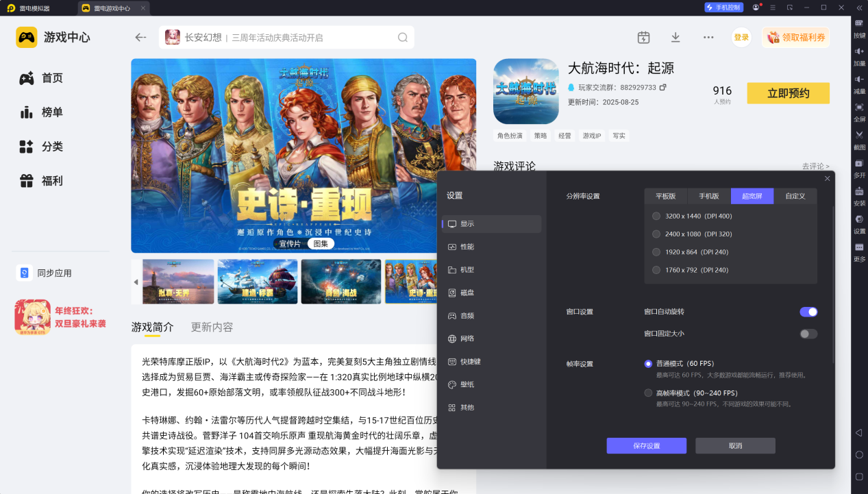Open 安装 APK install tool

pyautogui.click(x=859, y=197)
